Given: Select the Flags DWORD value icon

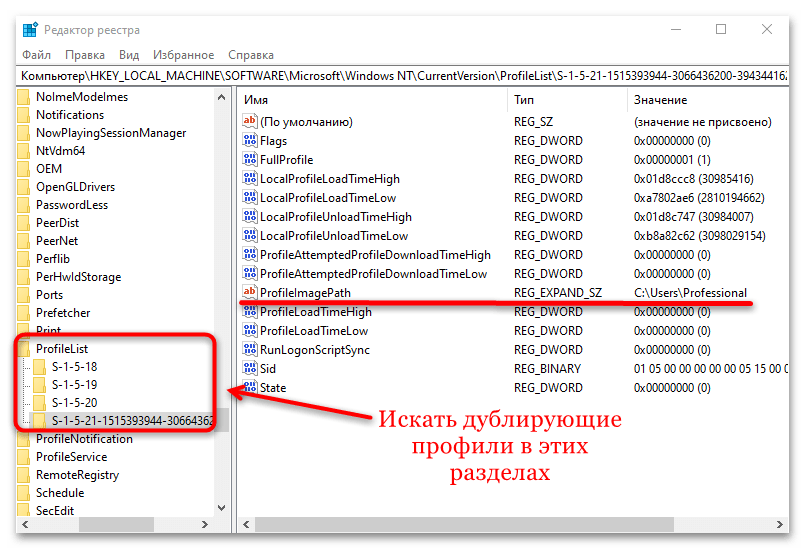Looking at the screenshot, I should (x=250, y=141).
